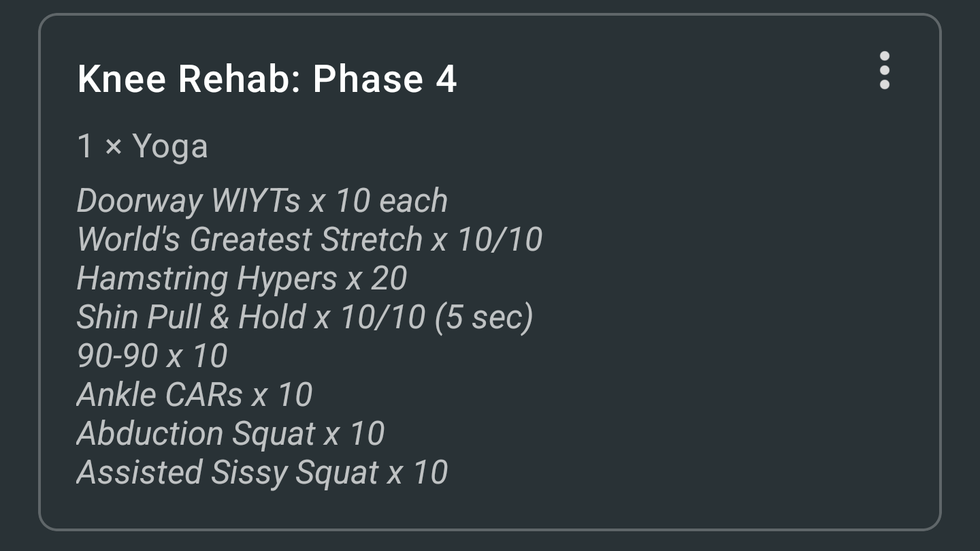The image size is (980, 551).
Task: Select the Assisted Sissy Squat x 10 line
Action: tap(262, 473)
